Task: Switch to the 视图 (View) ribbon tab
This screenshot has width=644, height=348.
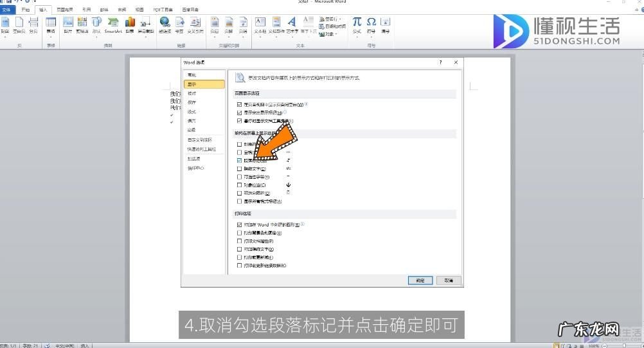Action: click(139, 10)
